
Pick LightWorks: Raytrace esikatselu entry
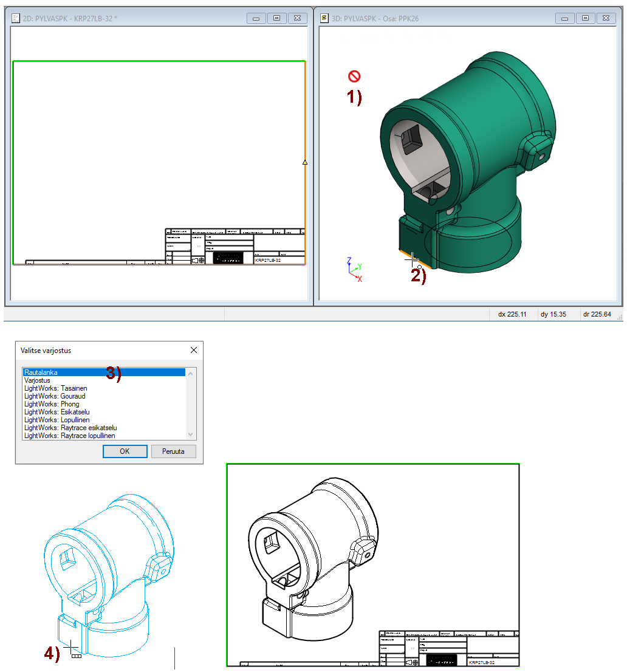70,428
